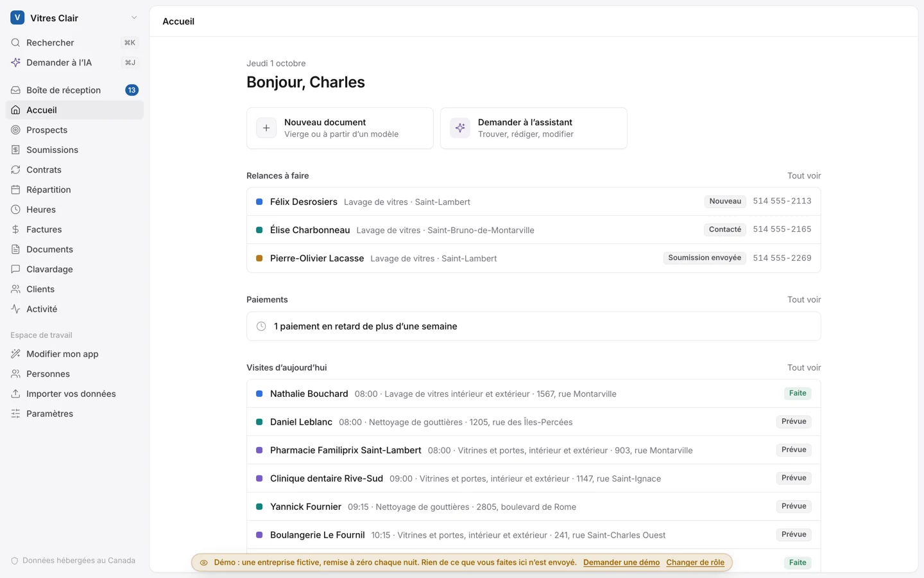Click the shield icon beside Données hébergées
The image size is (924, 578).
[x=15, y=561]
